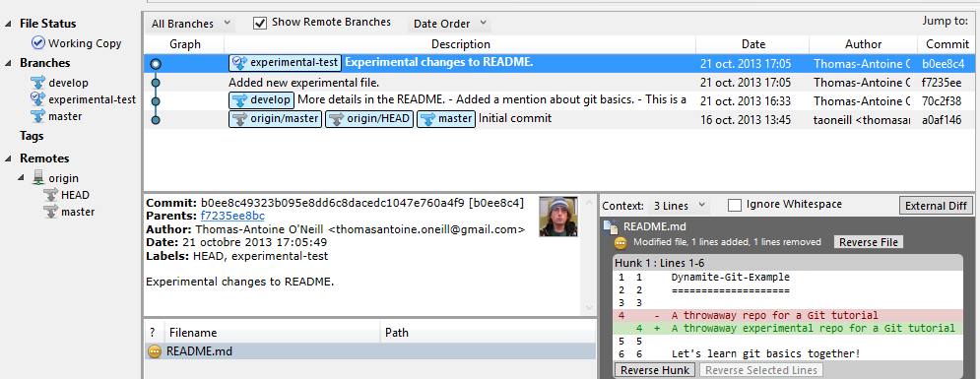Click the develop label in commit list
This screenshot has height=379, width=980.
[x=261, y=99]
